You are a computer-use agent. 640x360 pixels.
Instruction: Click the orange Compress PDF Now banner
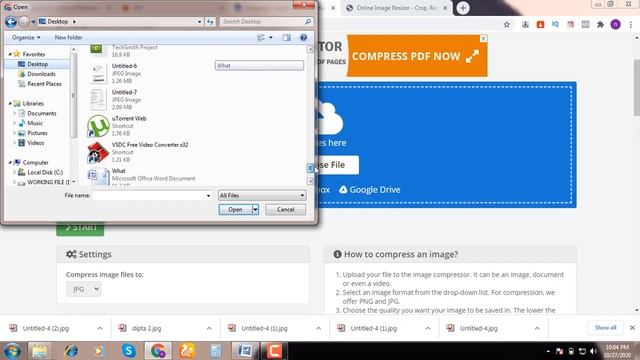click(417, 56)
